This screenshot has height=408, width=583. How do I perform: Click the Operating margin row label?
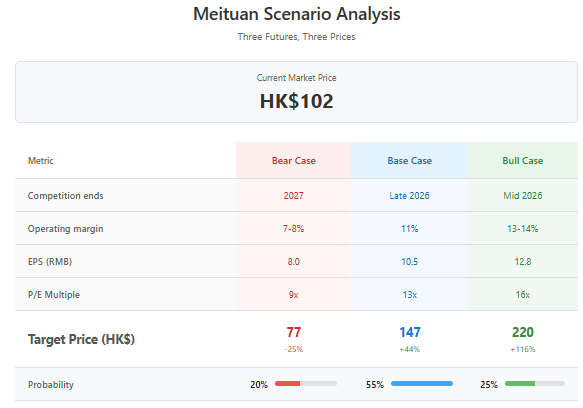coord(65,229)
